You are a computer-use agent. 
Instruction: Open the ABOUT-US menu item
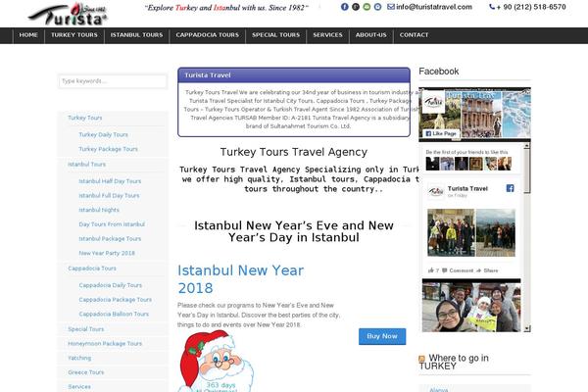coord(370,35)
